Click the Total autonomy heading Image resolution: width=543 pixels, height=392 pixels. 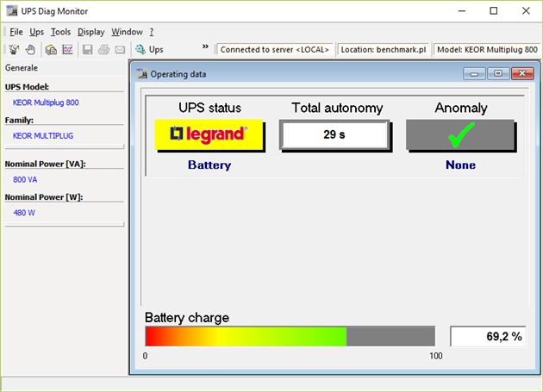(x=337, y=108)
